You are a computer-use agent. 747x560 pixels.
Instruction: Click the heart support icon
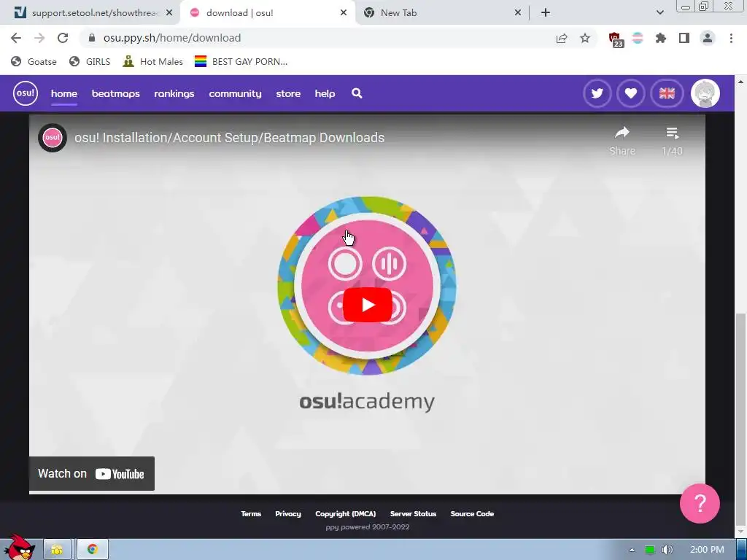631,93
